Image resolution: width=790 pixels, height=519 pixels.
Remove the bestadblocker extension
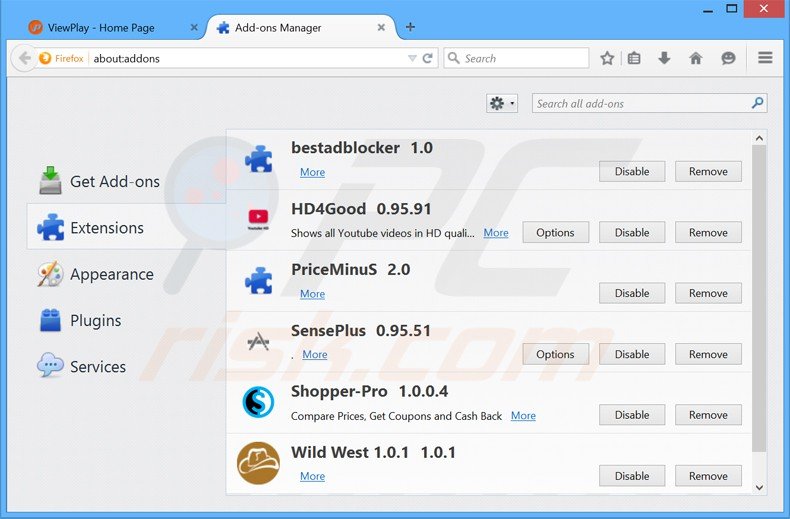(708, 171)
